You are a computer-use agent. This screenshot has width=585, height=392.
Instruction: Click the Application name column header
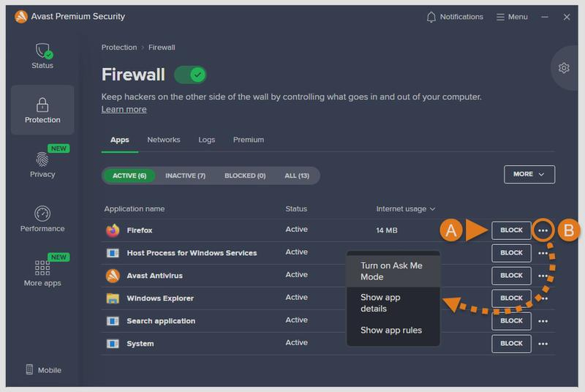[x=135, y=209]
